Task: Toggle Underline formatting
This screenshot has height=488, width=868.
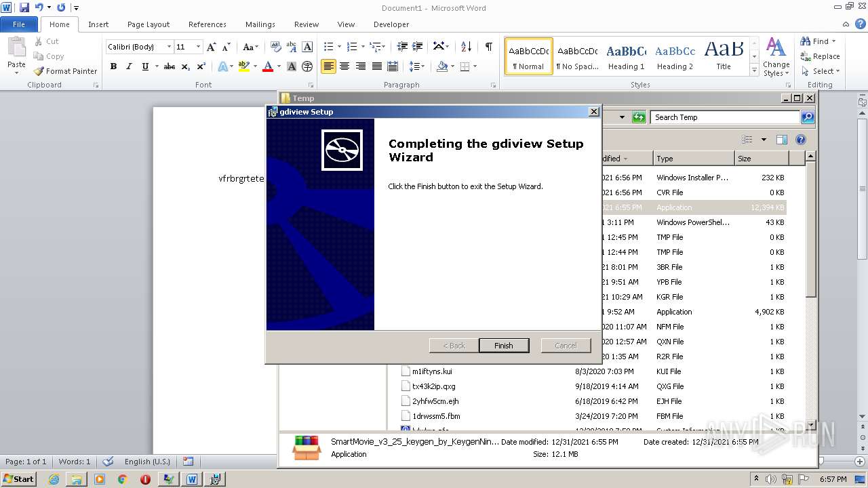Action: coord(145,66)
